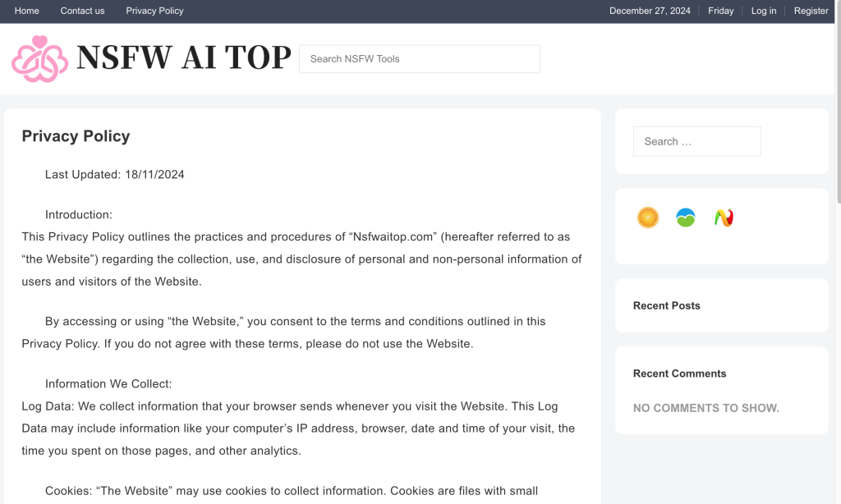Open the Register link
The height and width of the screenshot is (504, 841).
[x=811, y=11]
